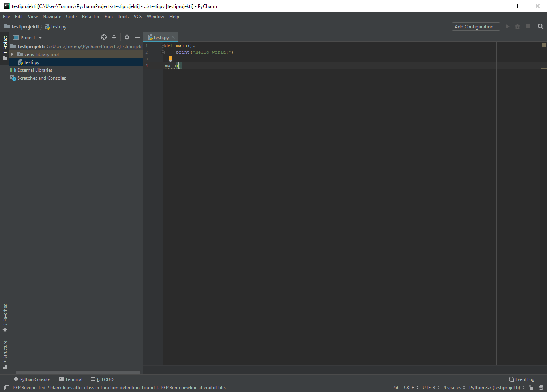This screenshot has width=547, height=392.
Task: Click the yellow intention lightbulb in editor
Action: click(170, 58)
